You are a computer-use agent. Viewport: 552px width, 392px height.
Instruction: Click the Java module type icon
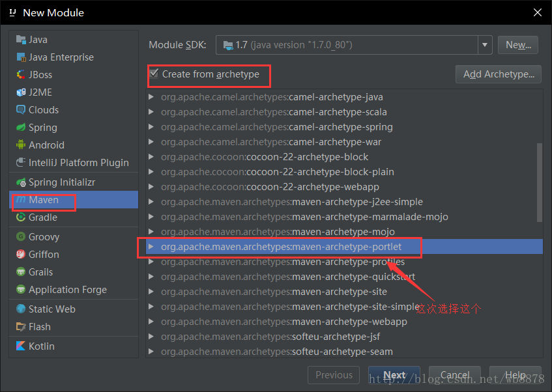pos(21,40)
